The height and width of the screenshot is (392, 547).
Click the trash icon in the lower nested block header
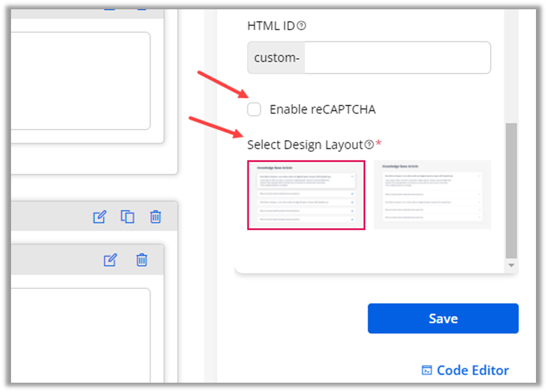[141, 260]
